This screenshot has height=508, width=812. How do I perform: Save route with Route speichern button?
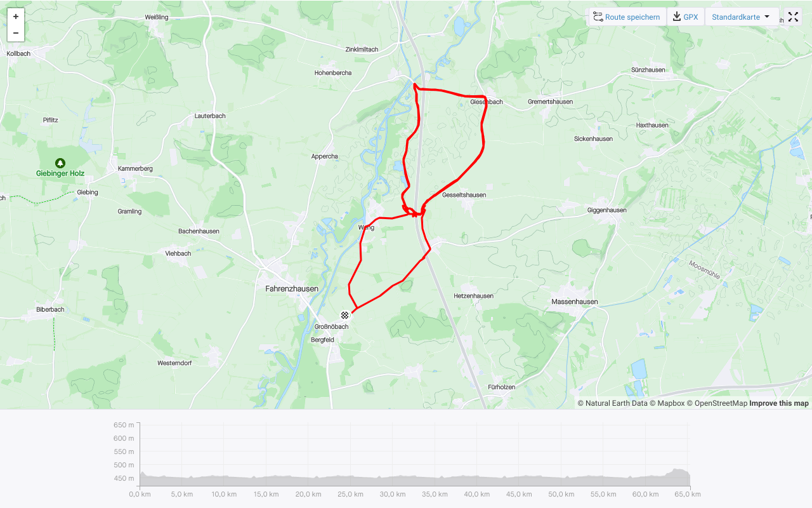(x=627, y=17)
